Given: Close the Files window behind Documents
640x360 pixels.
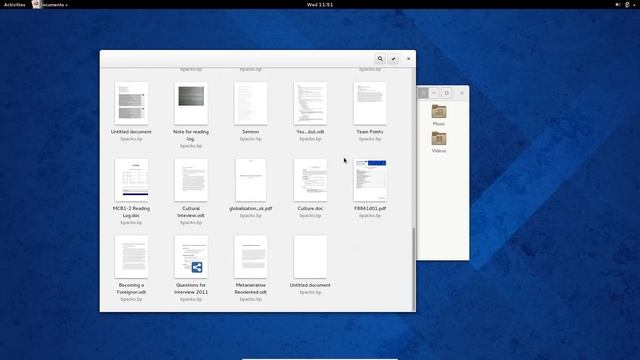Looking at the screenshot, I should (462, 93).
